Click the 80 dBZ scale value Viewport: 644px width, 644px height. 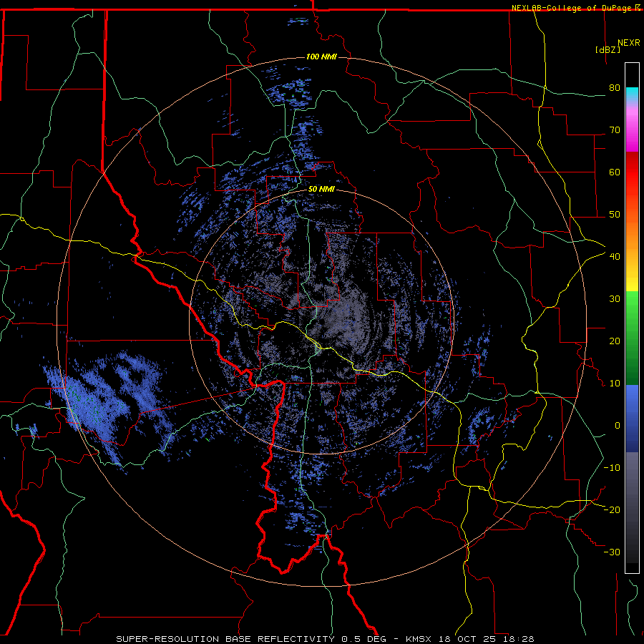point(615,88)
